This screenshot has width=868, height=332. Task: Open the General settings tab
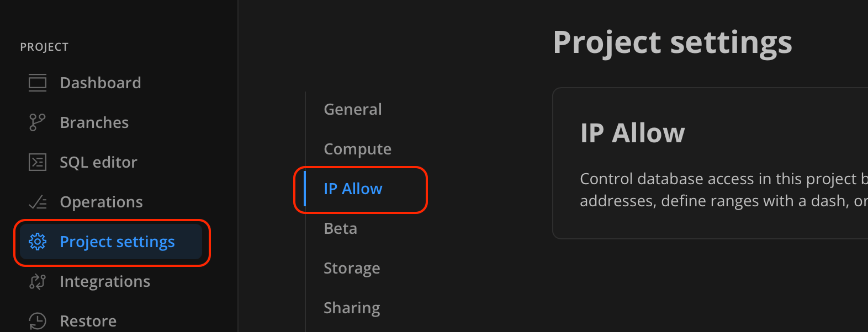(352, 109)
